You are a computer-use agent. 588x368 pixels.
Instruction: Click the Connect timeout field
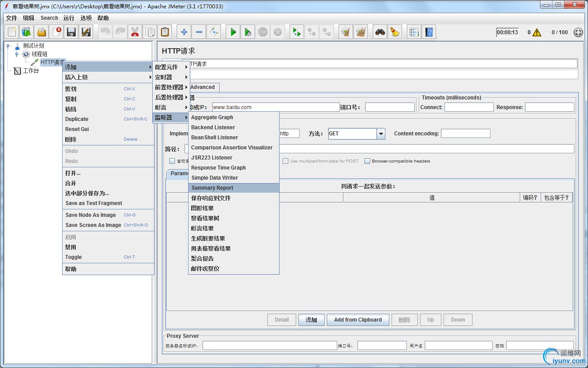[469, 107]
